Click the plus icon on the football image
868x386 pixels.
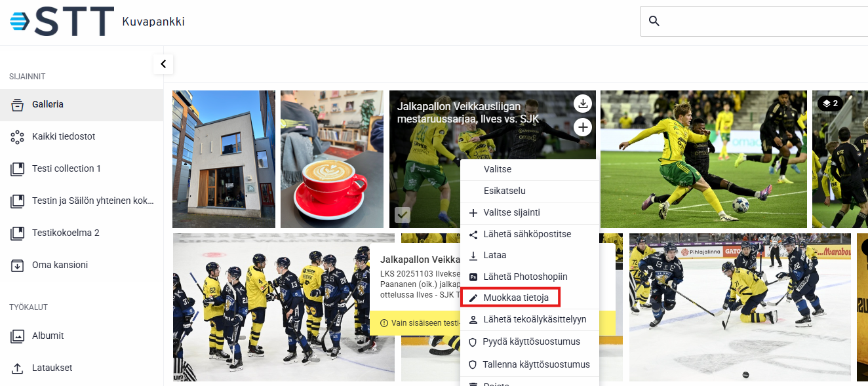583,127
